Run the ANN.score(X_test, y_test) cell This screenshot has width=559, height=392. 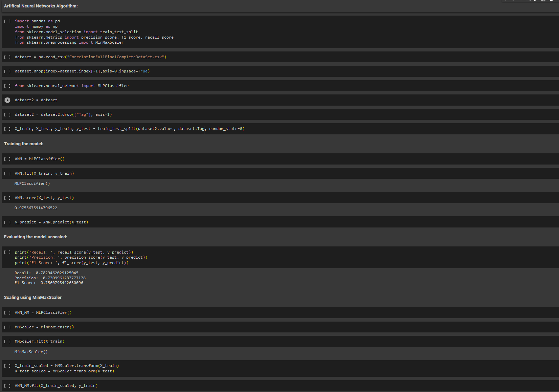[x=7, y=198]
